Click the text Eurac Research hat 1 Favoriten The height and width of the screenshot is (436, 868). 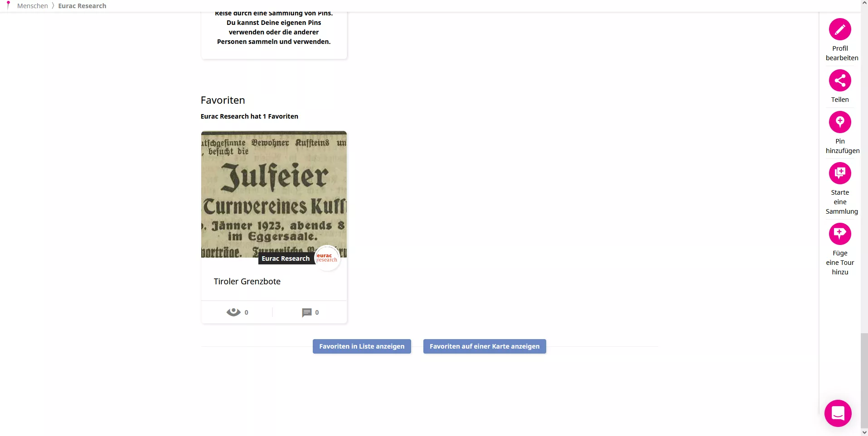click(x=249, y=116)
